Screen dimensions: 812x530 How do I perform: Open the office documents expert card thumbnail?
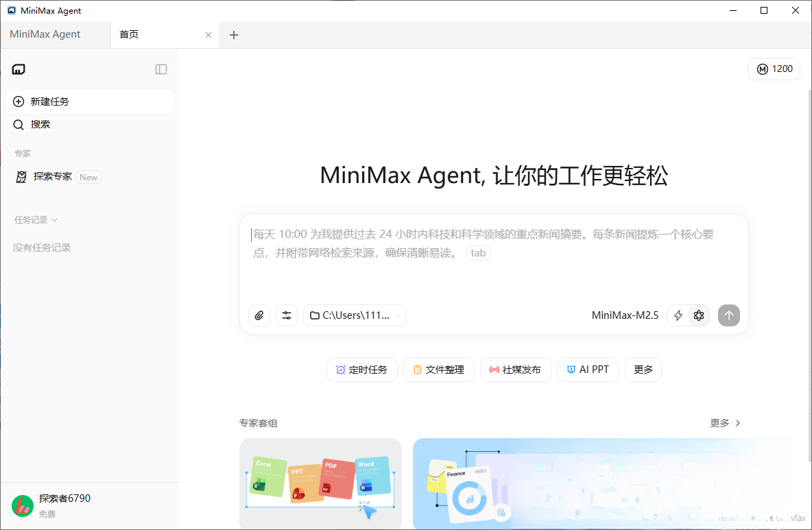click(320, 484)
